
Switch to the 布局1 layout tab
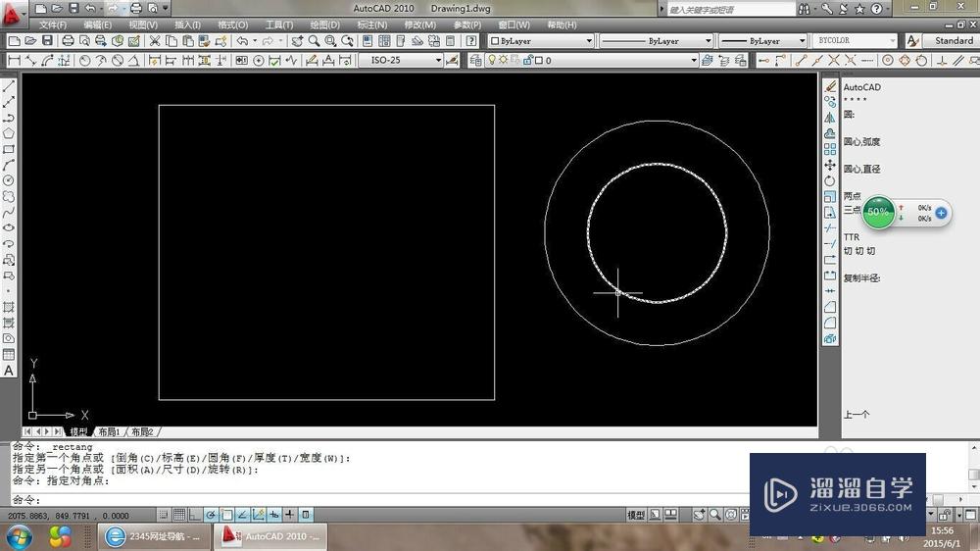pos(109,432)
